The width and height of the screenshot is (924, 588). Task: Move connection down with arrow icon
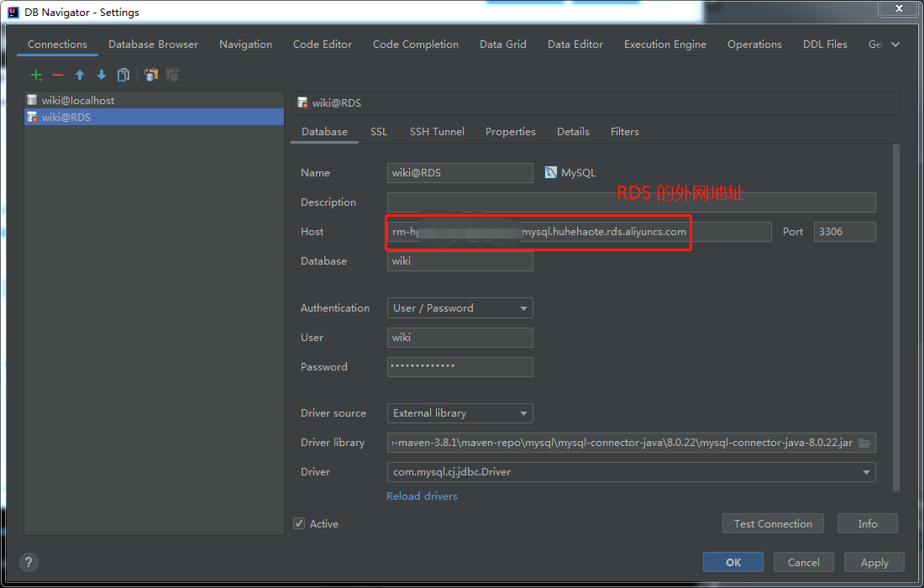point(102,75)
